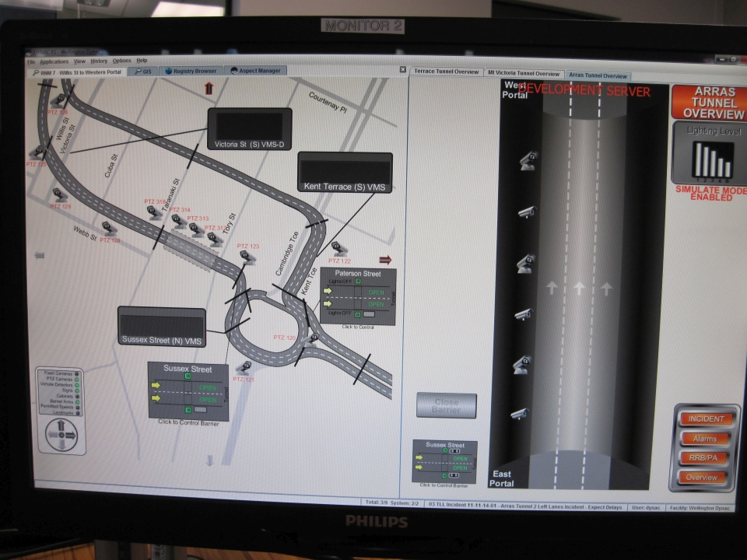Click the Overview button
Viewport: 747px width, 560px height.
(x=701, y=477)
